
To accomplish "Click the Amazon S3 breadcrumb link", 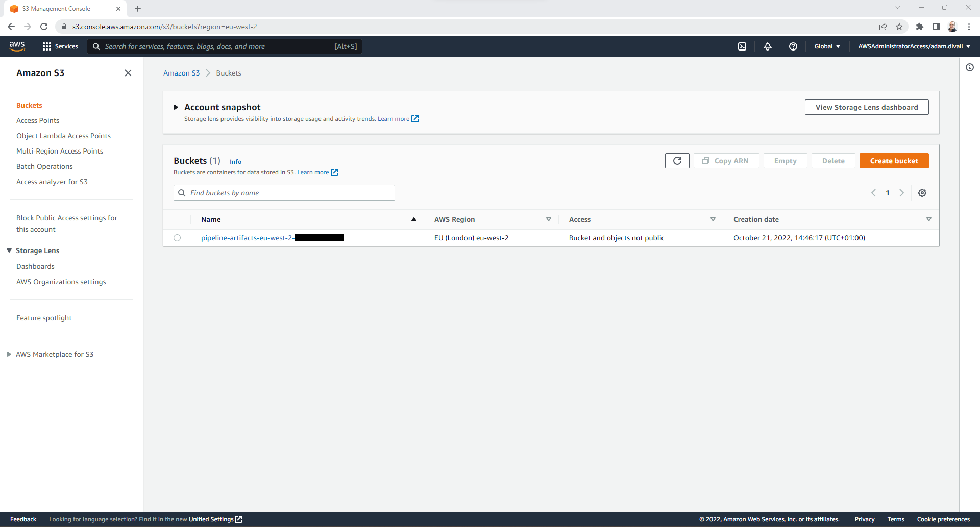I will click(181, 73).
